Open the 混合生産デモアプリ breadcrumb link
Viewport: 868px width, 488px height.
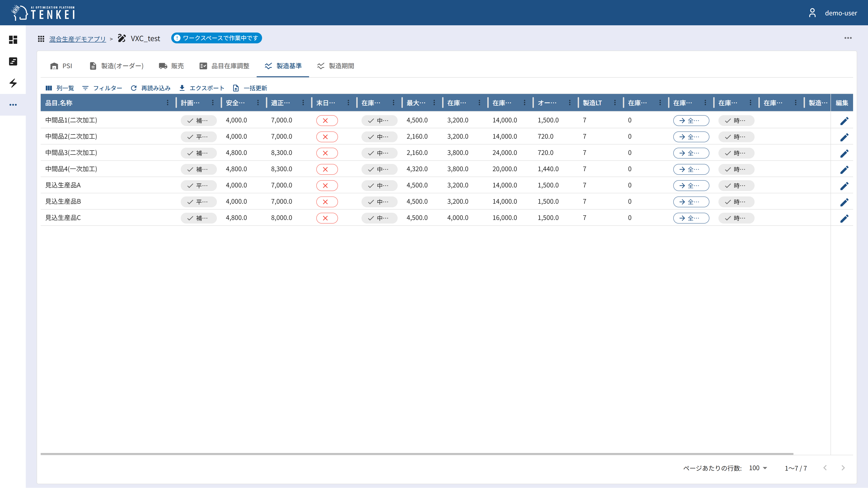point(77,39)
